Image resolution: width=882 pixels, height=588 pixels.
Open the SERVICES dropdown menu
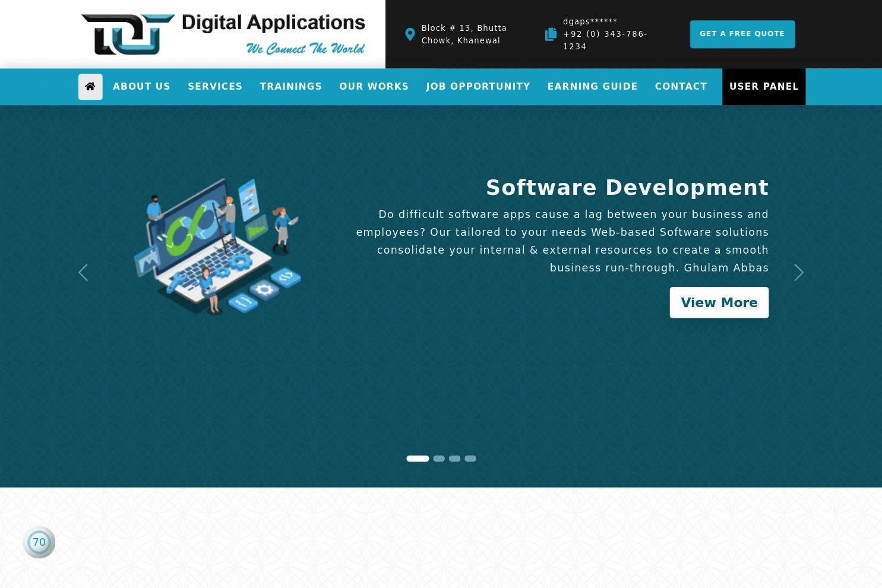click(x=215, y=87)
